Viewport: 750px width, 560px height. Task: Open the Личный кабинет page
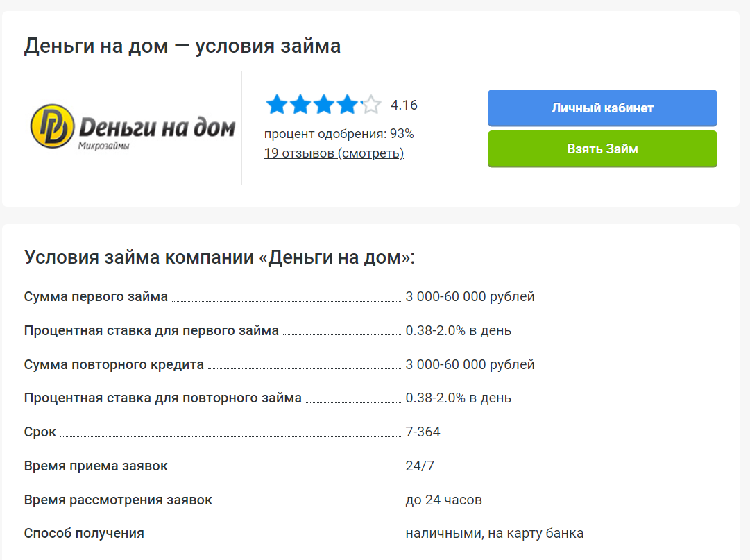(x=602, y=108)
